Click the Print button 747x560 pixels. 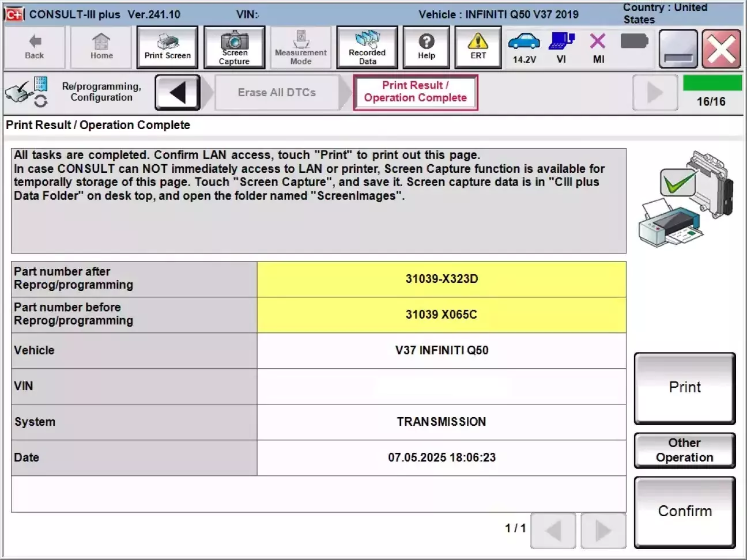[685, 388]
